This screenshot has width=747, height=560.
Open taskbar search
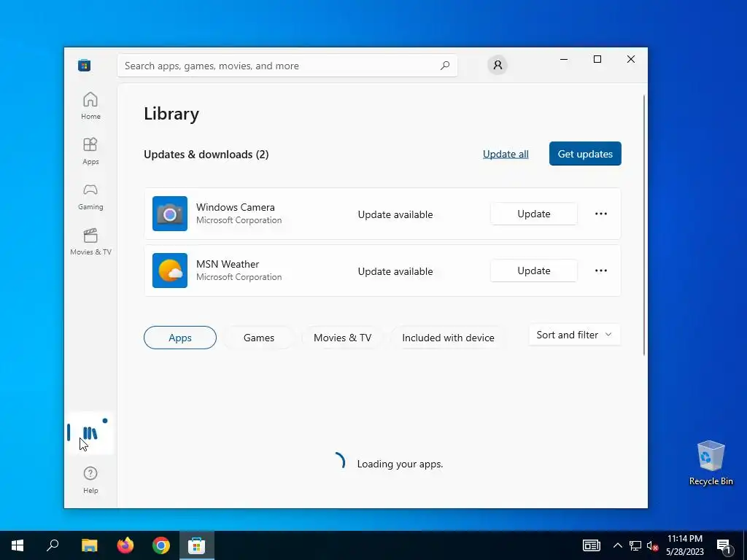click(x=53, y=545)
